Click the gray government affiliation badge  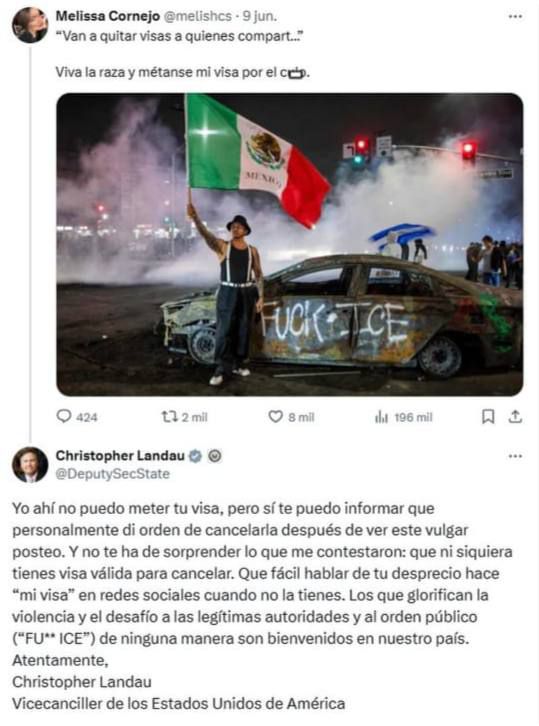(214, 456)
